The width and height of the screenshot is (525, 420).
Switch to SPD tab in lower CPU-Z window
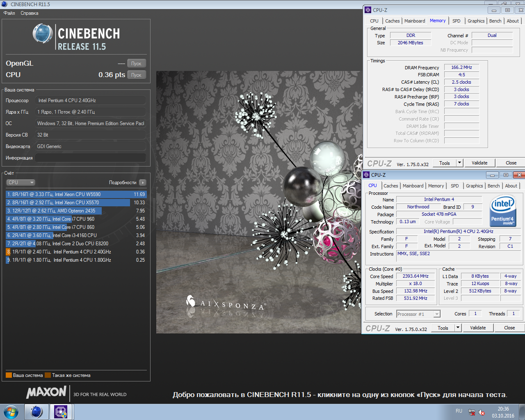(455, 186)
